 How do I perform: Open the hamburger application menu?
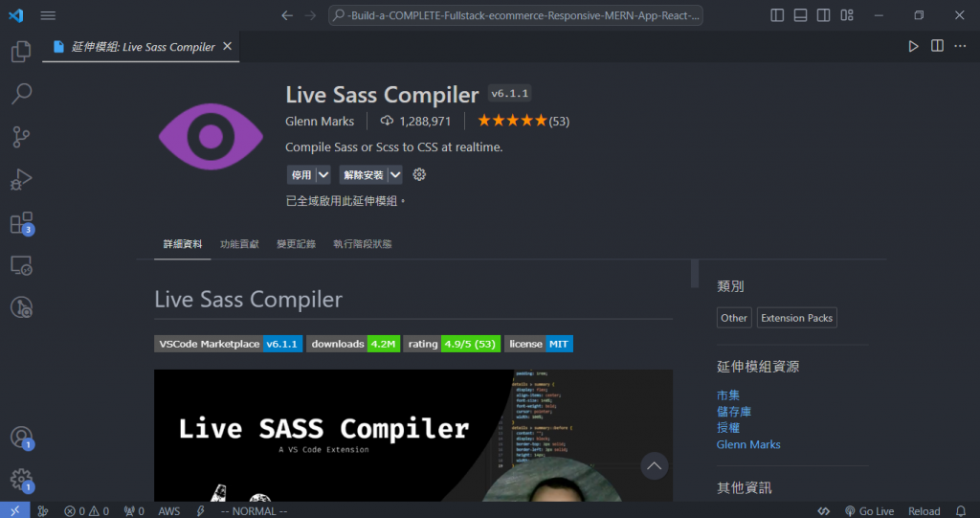click(x=48, y=15)
